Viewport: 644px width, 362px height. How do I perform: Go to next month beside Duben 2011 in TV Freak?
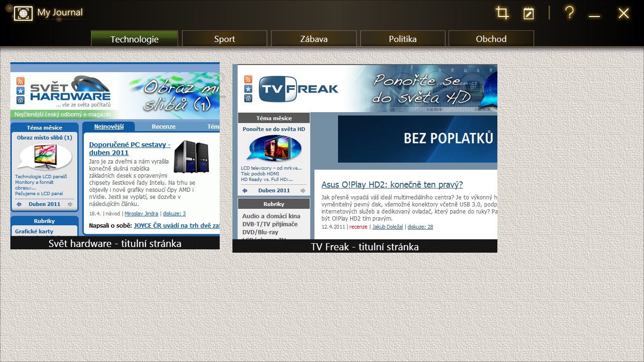point(303,190)
